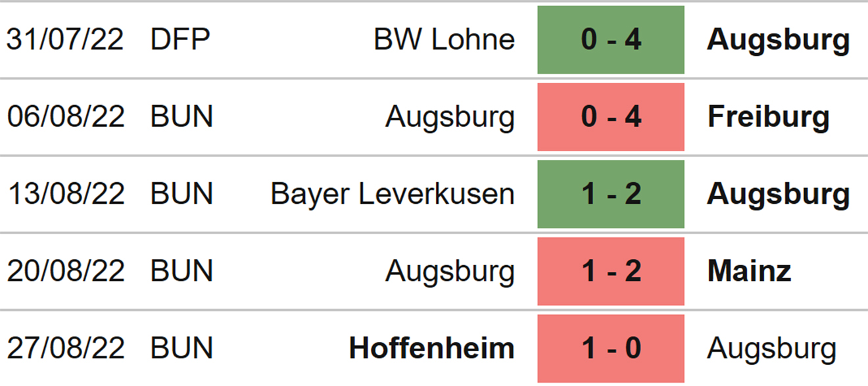Select the 31/07/22 match date
This screenshot has width=868, height=386.
point(65,40)
